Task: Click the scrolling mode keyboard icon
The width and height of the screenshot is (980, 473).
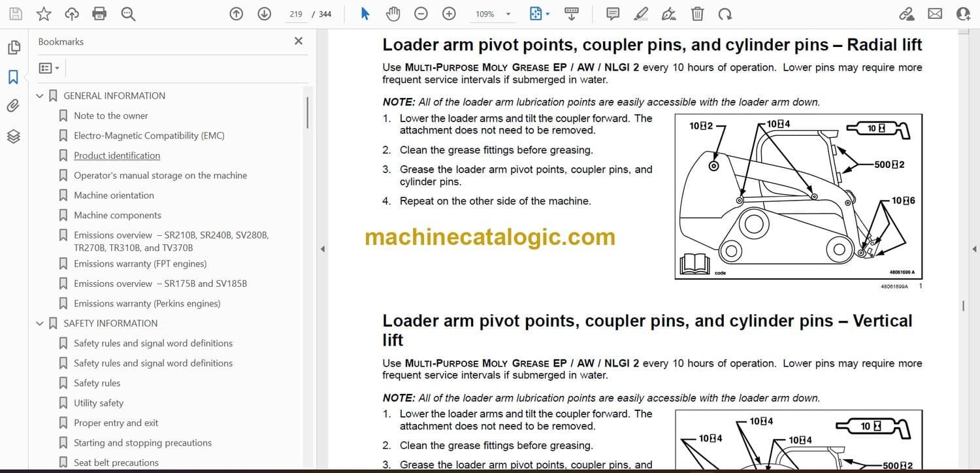Action: (572, 14)
